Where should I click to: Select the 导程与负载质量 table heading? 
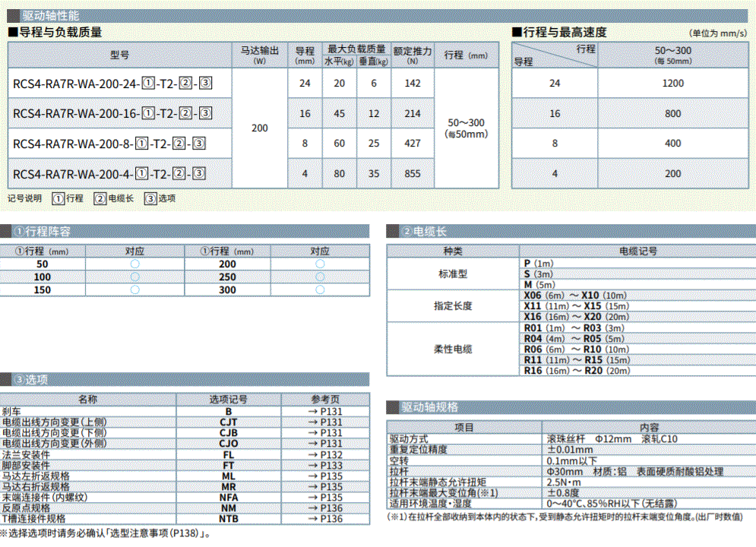(55, 33)
